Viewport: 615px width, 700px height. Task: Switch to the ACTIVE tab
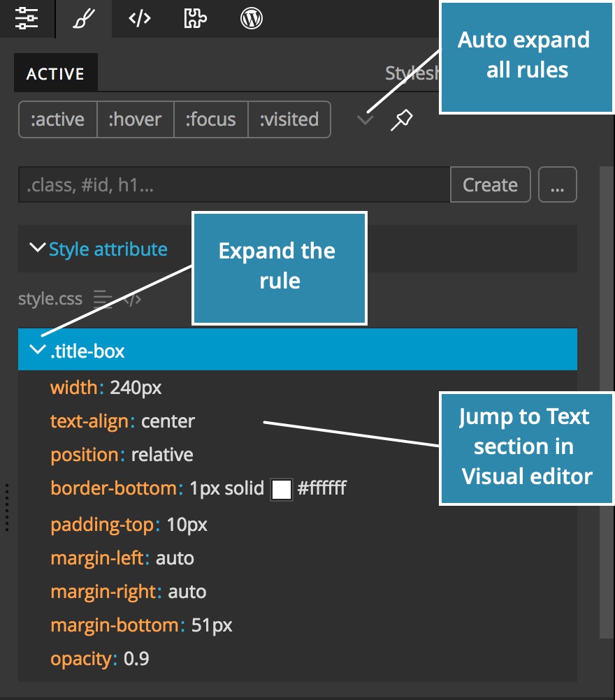[55, 72]
